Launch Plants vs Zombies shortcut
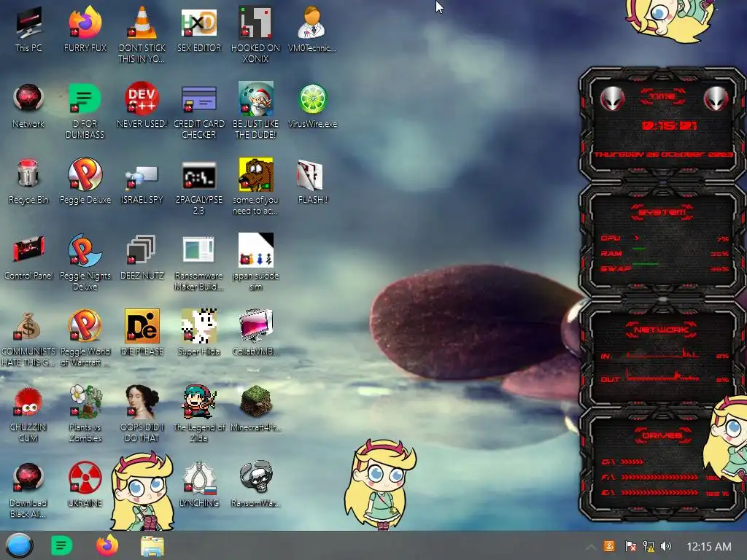747x560 pixels. (x=85, y=413)
